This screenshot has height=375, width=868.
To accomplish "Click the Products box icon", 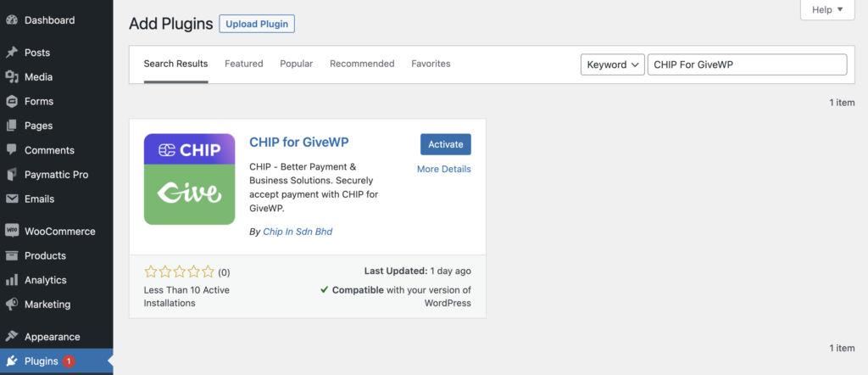I will point(12,255).
